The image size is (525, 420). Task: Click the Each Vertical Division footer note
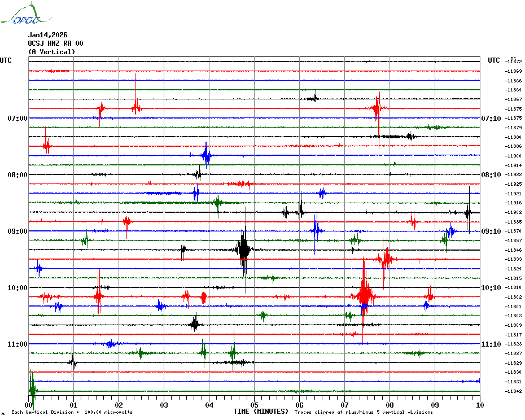click(x=72, y=413)
